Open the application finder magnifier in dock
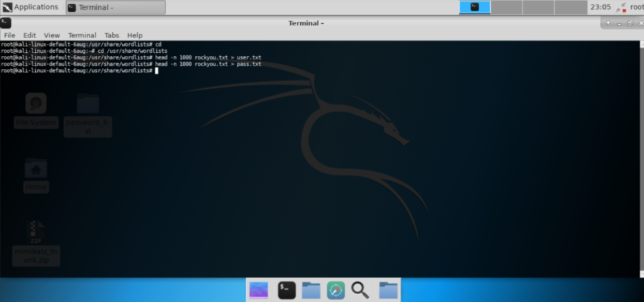 pyautogui.click(x=361, y=290)
